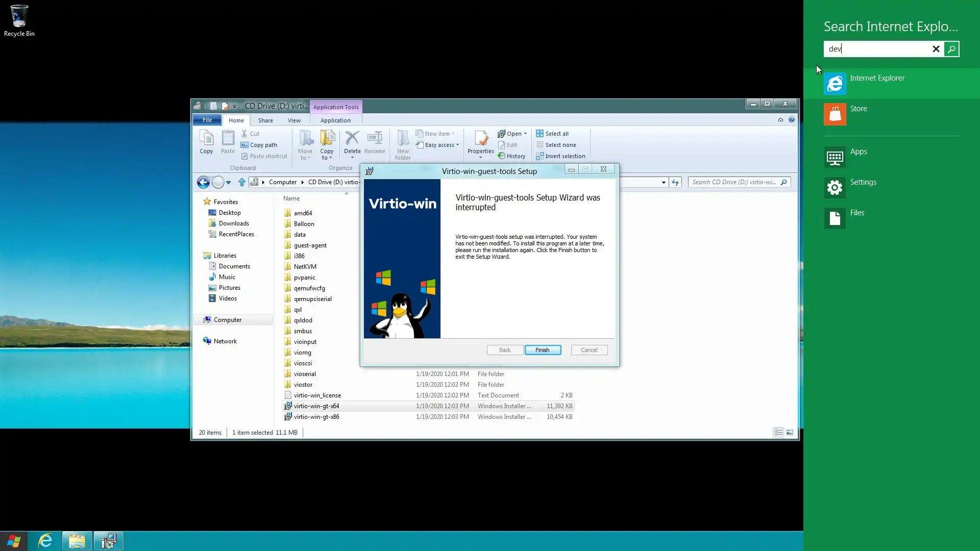Click the Delete icon in ribbon
The width and height of the screenshot is (980, 551).
coord(352,139)
